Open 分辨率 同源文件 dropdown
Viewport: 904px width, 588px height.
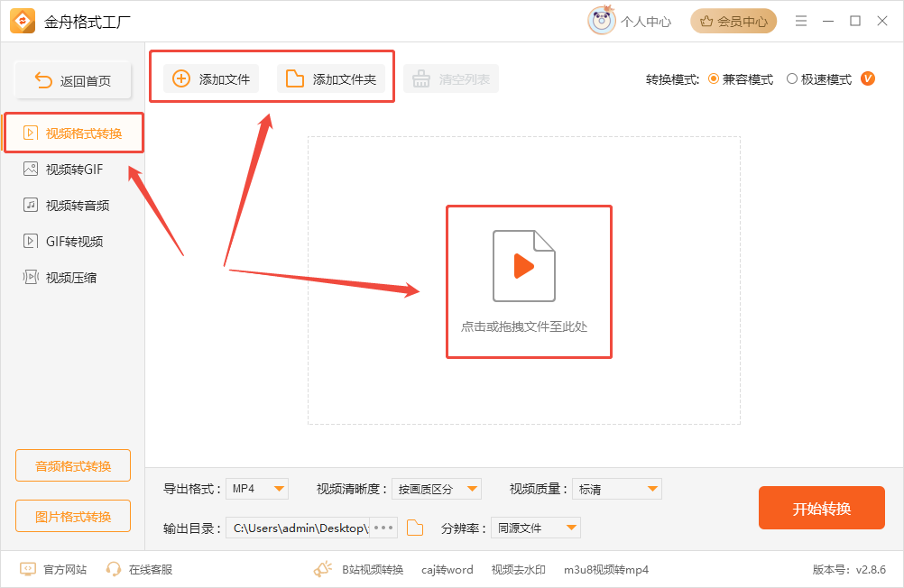pyautogui.click(x=536, y=528)
